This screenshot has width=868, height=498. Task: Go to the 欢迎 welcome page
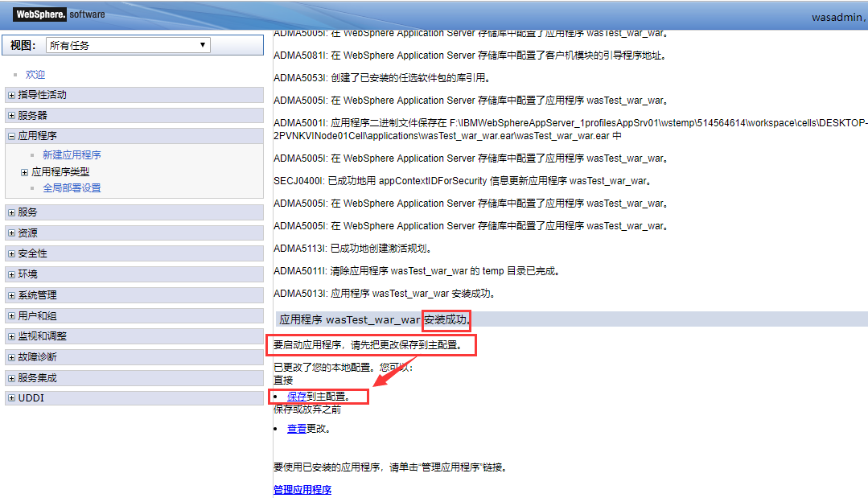tap(35, 72)
